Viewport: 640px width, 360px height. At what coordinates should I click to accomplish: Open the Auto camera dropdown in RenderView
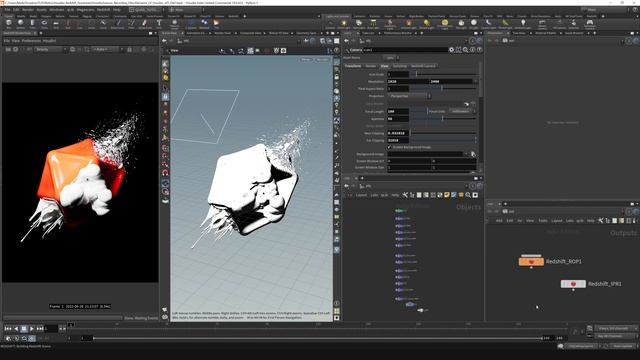point(107,49)
